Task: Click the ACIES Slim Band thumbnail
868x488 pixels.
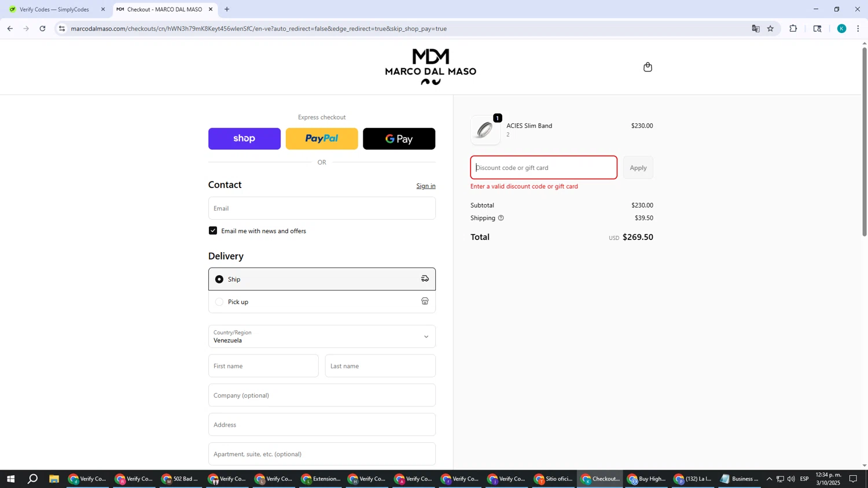Action: pos(486,130)
